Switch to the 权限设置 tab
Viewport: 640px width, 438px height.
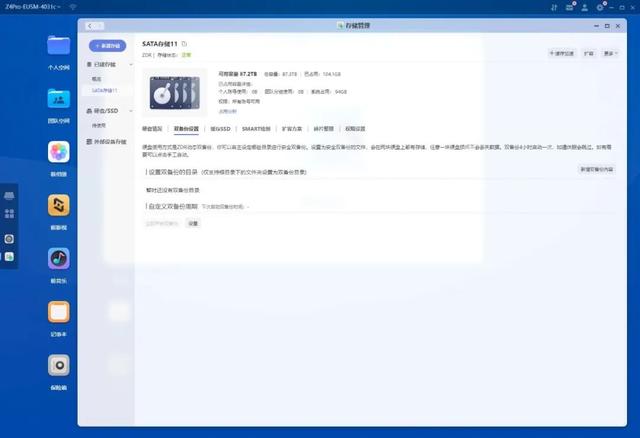pyautogui.click(x=355, y=129)
